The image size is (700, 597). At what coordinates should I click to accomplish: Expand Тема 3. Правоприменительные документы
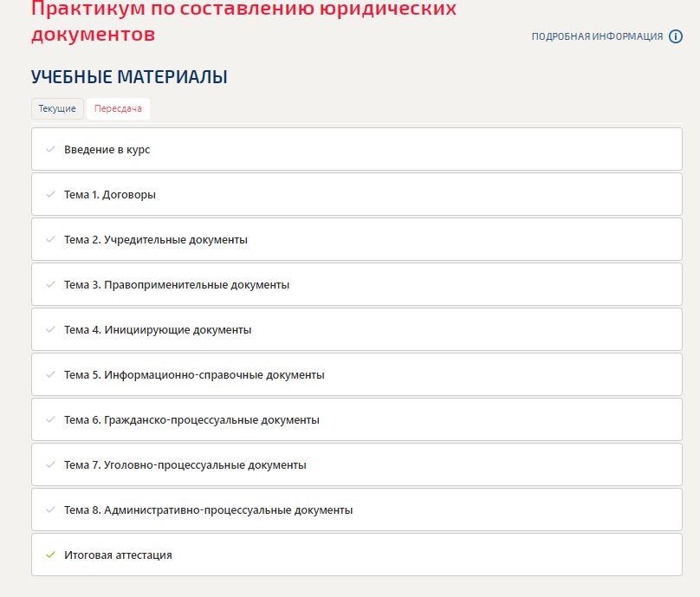click(177, 285)
